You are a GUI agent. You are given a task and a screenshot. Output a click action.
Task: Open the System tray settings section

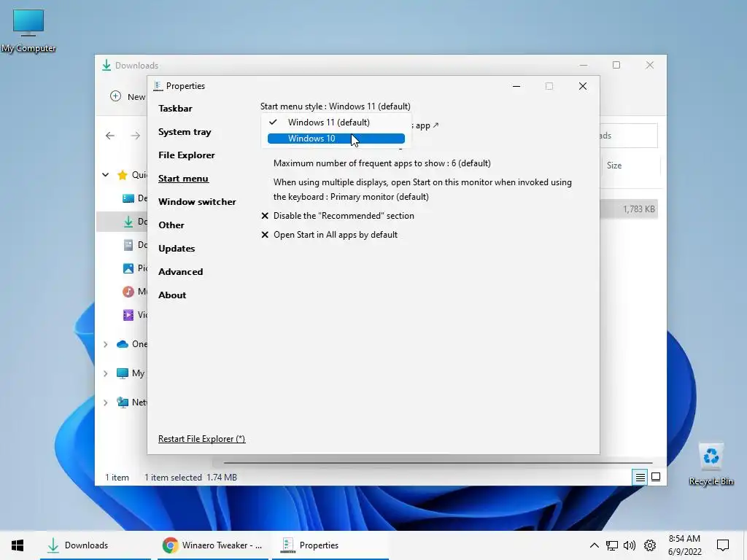point(185,132)
